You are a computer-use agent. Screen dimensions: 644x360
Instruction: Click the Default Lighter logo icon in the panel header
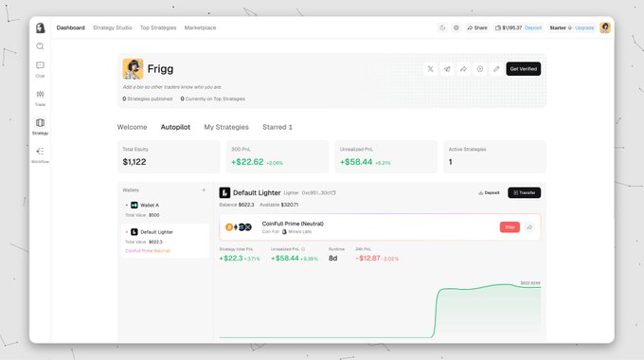pos(224,192)
